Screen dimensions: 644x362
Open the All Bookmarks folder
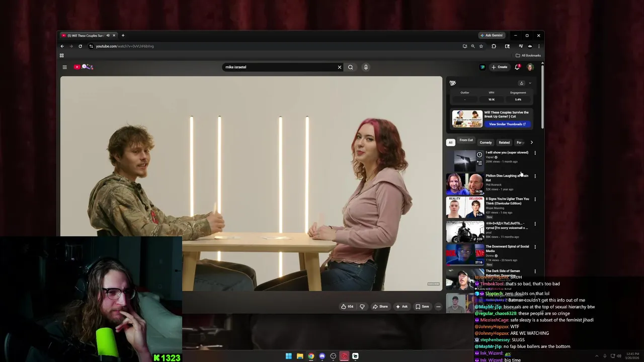[x=528, y=55]
